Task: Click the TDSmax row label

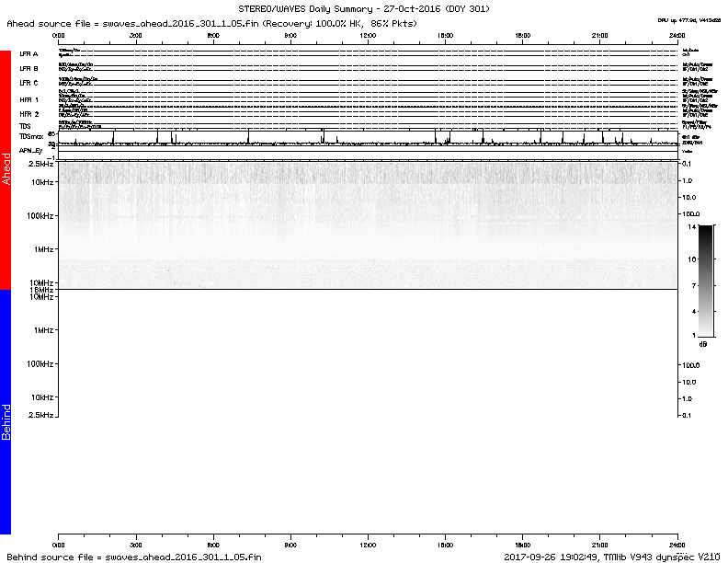Action: pos(31,136)
